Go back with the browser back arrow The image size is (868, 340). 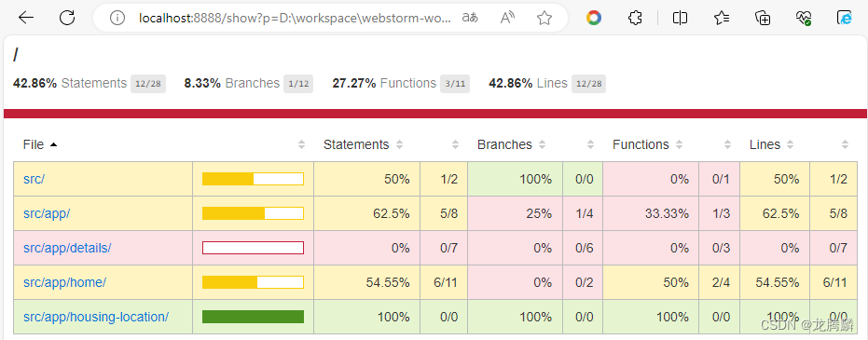tap(26, 19)
